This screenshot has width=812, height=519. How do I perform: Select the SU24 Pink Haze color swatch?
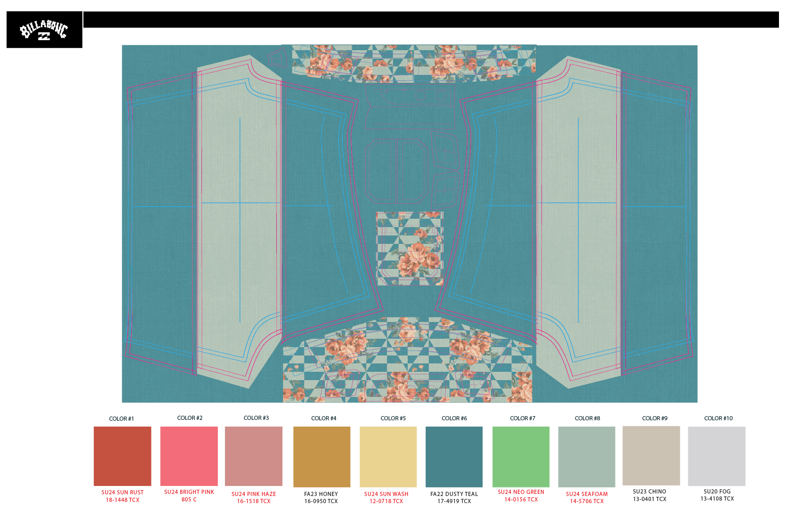[254, 456]
